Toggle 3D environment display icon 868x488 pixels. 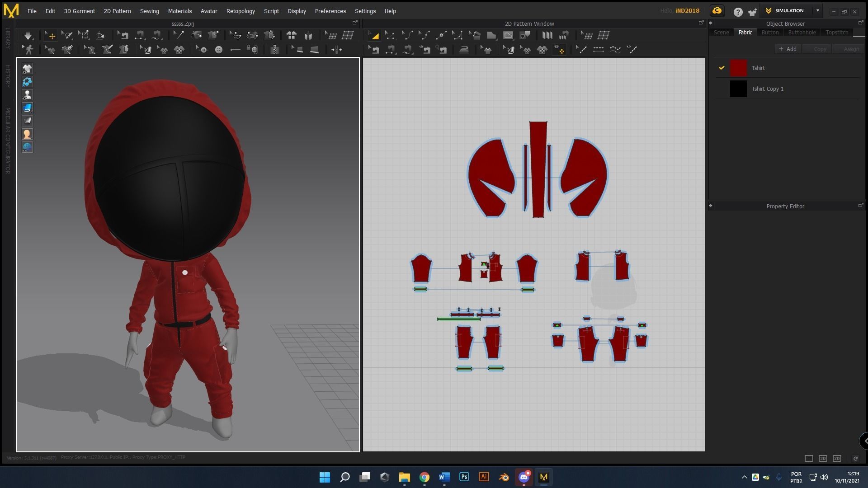(x=27, y=95)
